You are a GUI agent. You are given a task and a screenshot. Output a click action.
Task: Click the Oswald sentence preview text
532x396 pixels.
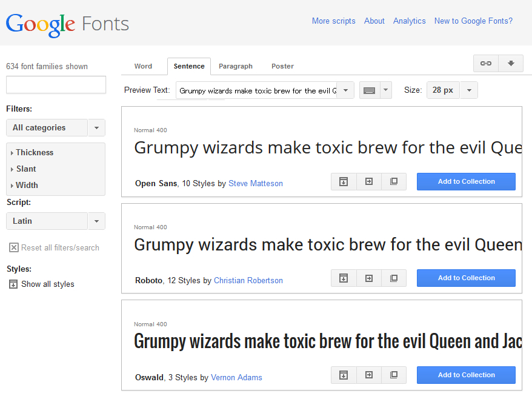pyautogui.click(x=328, y=341)
